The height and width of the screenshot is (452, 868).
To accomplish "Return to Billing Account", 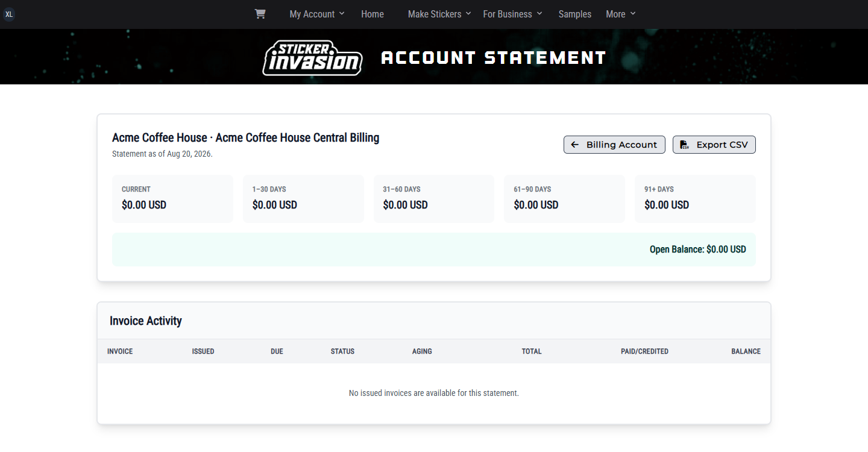I will 614,145.
